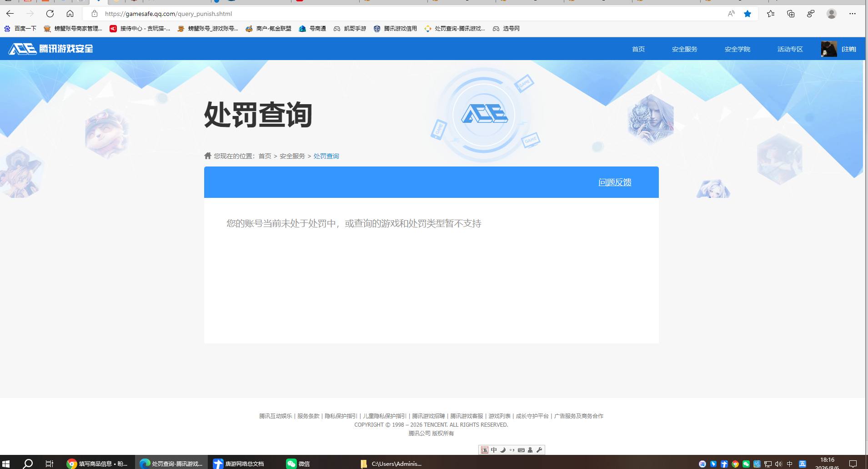Viewport: 868px width, 469px height.
Task: Open the 选号网 bookmark
Action: pos(506,28)
